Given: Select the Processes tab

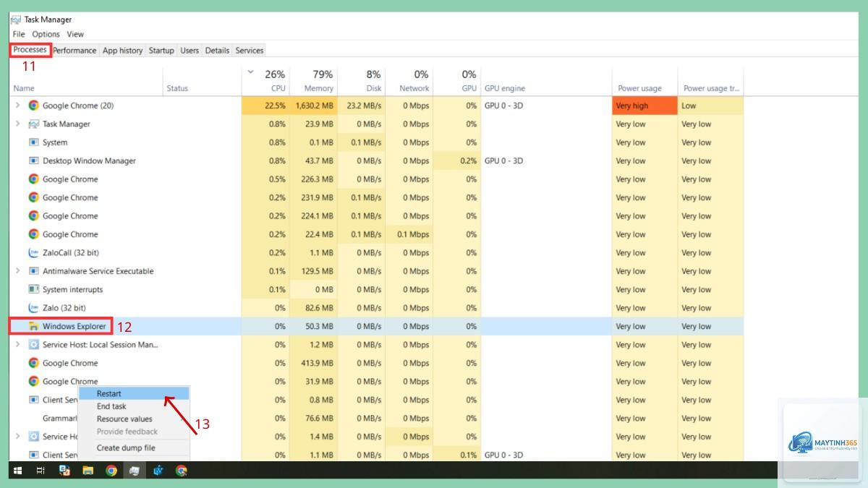Looking at the screenshot, I should [30, 50].
